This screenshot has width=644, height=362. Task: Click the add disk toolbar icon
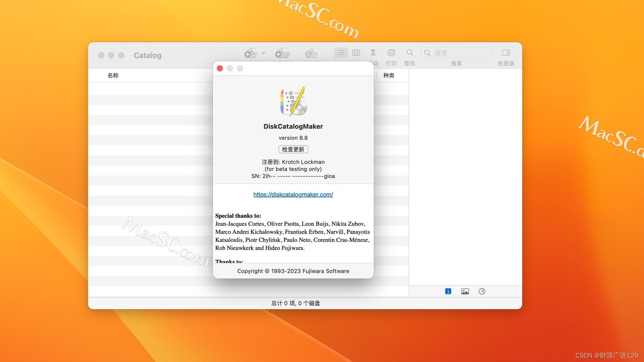251,53
